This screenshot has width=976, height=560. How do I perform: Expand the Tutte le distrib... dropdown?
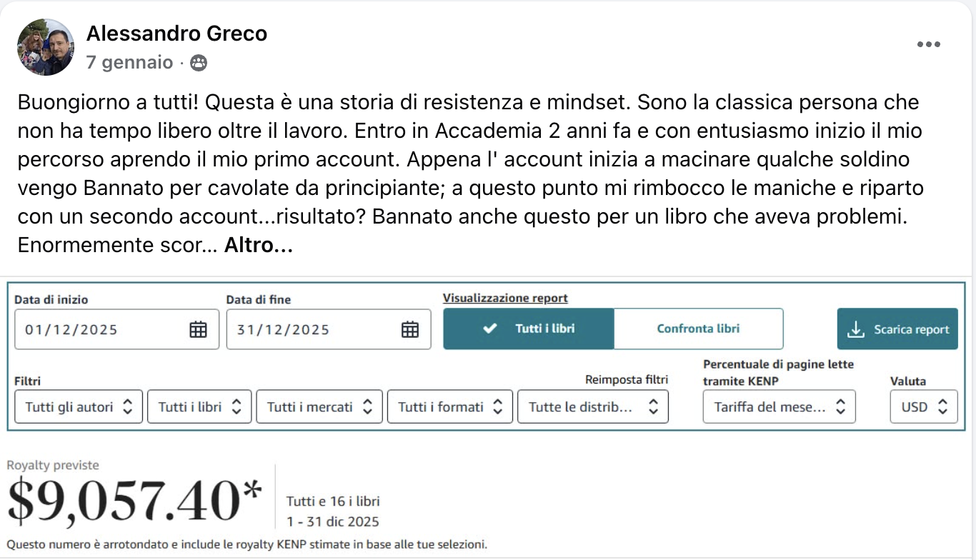[x=593, y=407]
